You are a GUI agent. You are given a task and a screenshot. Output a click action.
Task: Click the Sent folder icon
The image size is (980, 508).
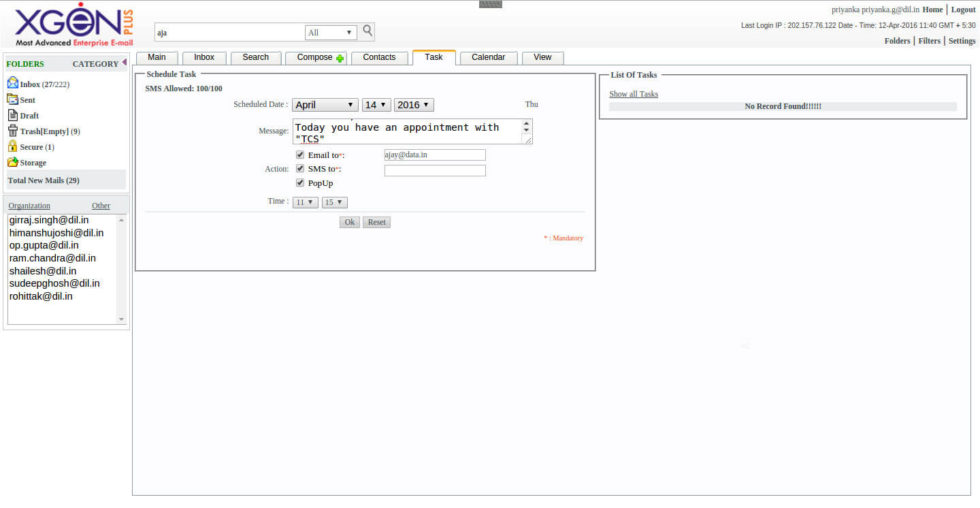(x=13, y=99)
